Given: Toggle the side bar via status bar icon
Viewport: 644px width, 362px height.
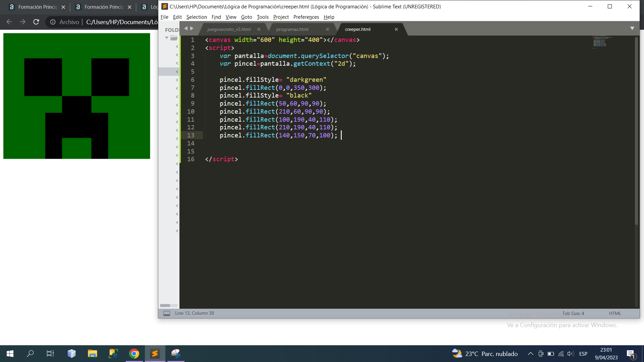Looking at the screenshot, I should (x=167, y=313).
